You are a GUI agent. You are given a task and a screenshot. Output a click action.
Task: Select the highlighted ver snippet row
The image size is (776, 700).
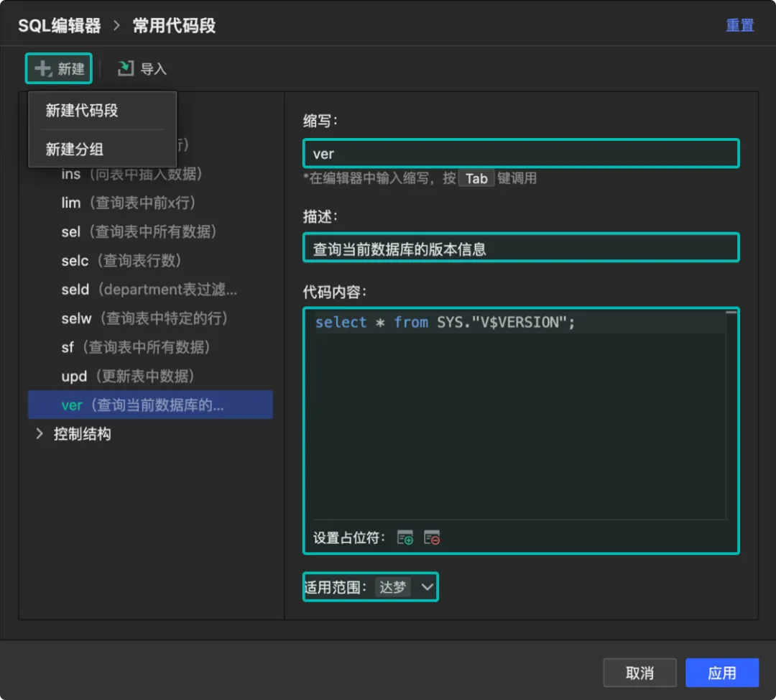tap(150, 405)
